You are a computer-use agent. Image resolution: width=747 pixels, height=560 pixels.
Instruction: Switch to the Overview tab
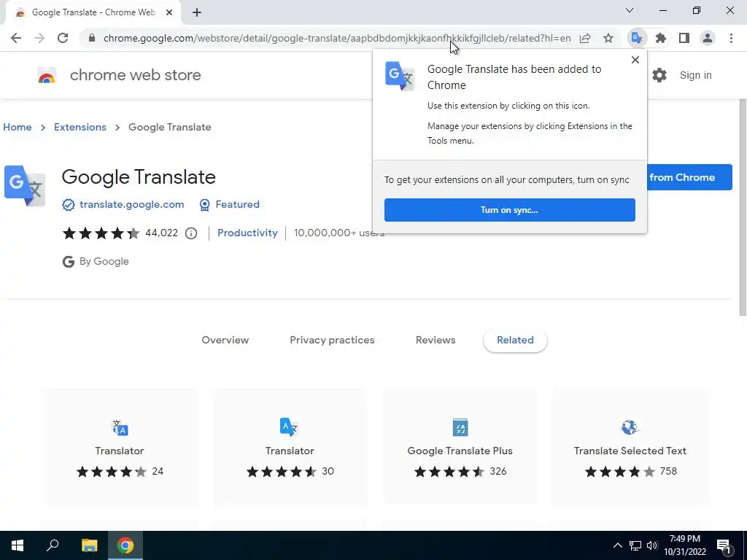pyautogui.click(x=225, y=340)
